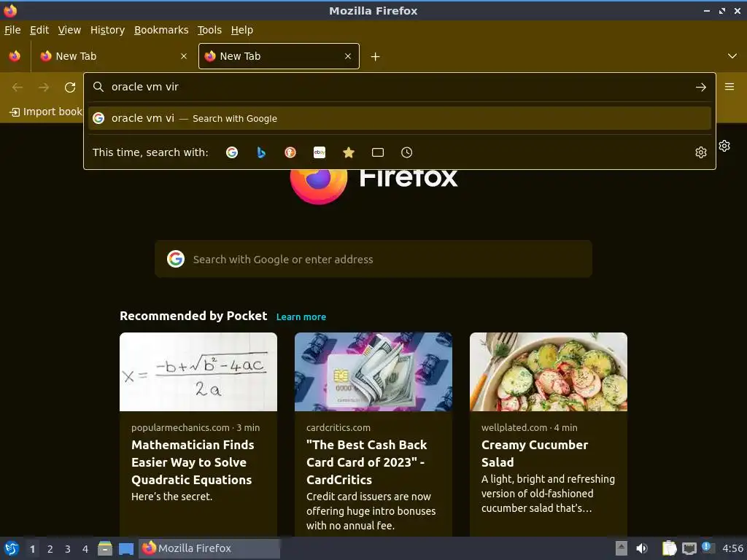The height and width of the screenshot is (560, 747).
Task: Switch to workspace 4 on the taskbar
Action: 85,549
